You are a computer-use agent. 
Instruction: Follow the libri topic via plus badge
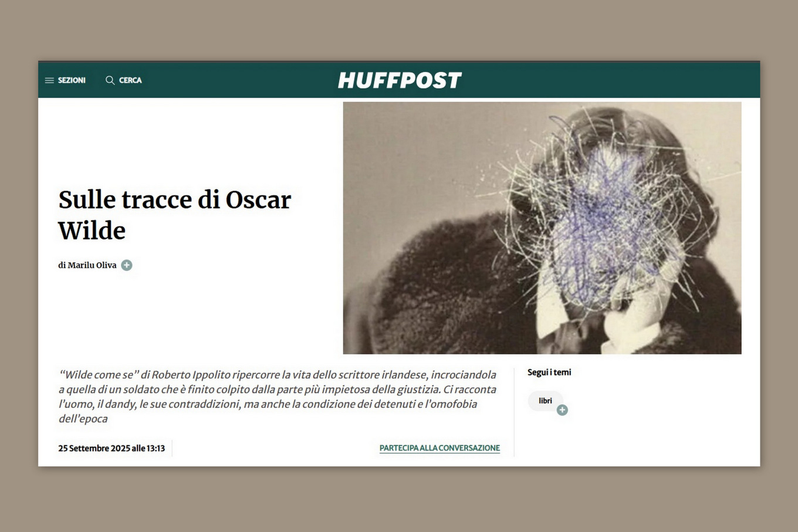click(x=562, y=410)
